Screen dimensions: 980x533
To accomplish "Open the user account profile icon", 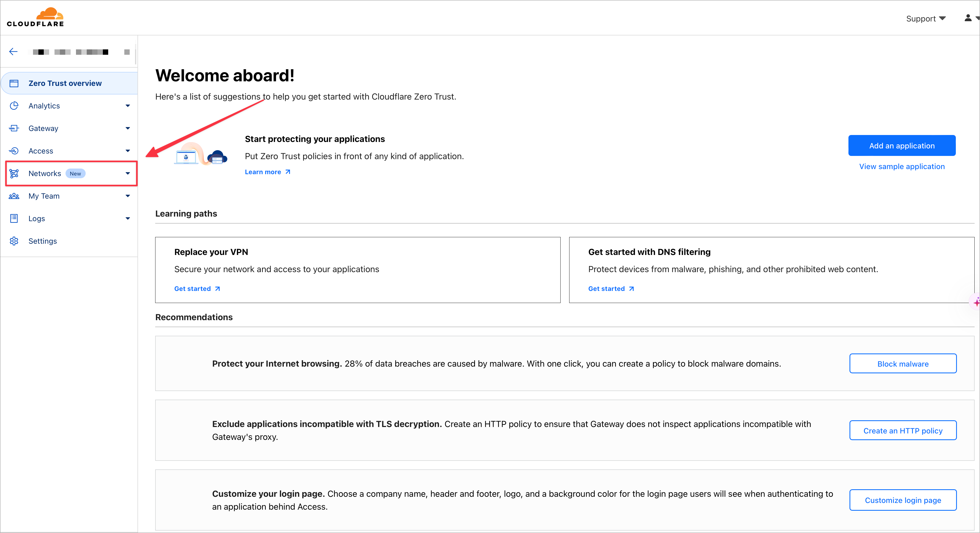I will pos(968,18).
